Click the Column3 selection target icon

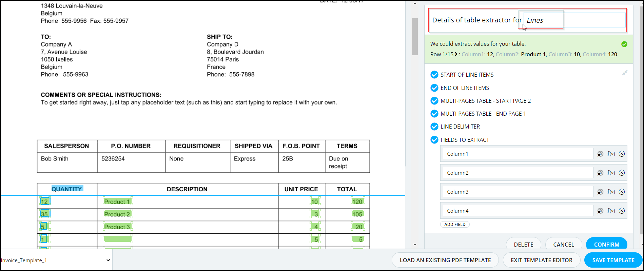point(600,192)
